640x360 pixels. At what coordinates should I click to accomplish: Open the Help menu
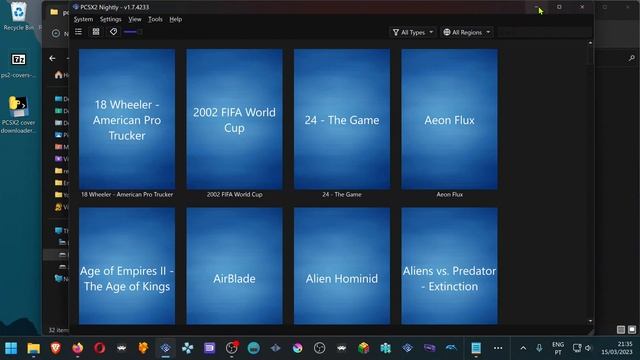pyautogui.click(x=176, y=19)
